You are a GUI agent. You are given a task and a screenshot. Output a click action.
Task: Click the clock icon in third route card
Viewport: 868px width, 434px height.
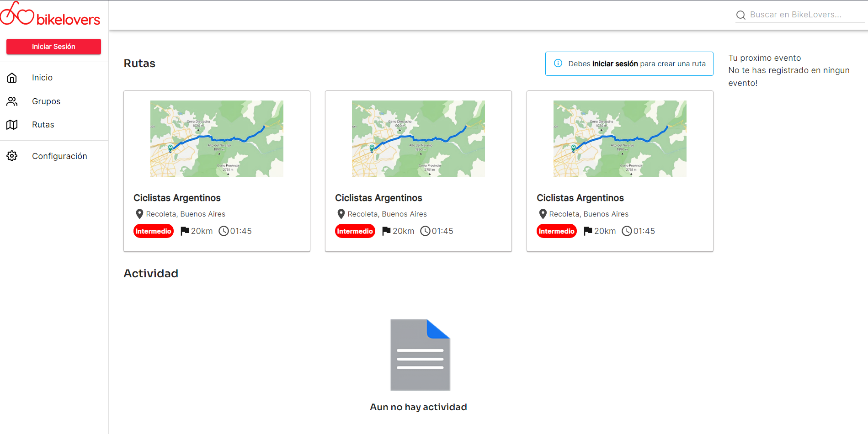627,231
